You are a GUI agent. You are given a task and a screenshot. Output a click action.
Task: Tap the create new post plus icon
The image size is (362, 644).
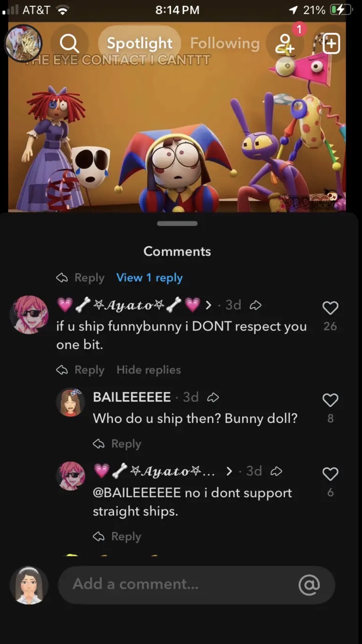coord(331,43)
